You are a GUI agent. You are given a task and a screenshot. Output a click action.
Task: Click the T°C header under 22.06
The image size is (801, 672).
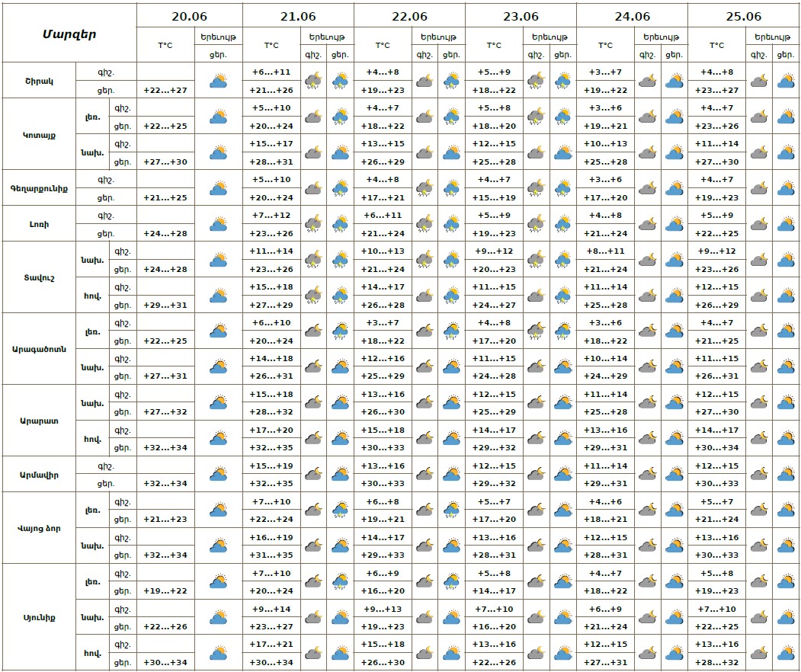(383, 46)
